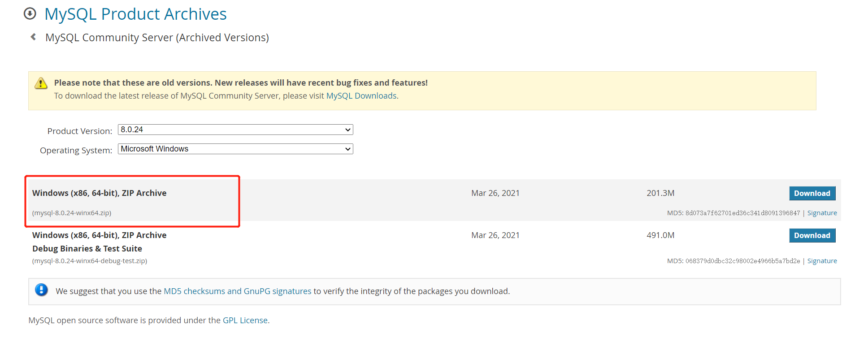Click the 201.3M file size
The width and height of the screenshot is (868, 338).
point(660,193)
